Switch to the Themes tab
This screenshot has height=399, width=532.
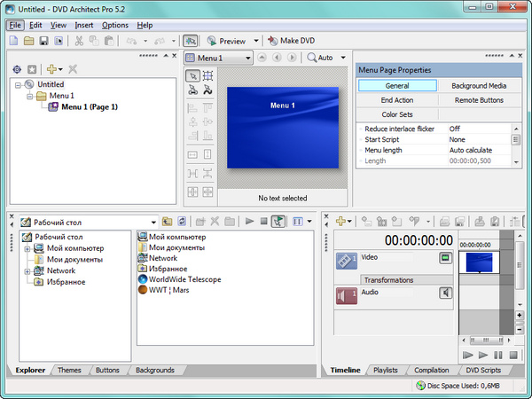[69, 370]
